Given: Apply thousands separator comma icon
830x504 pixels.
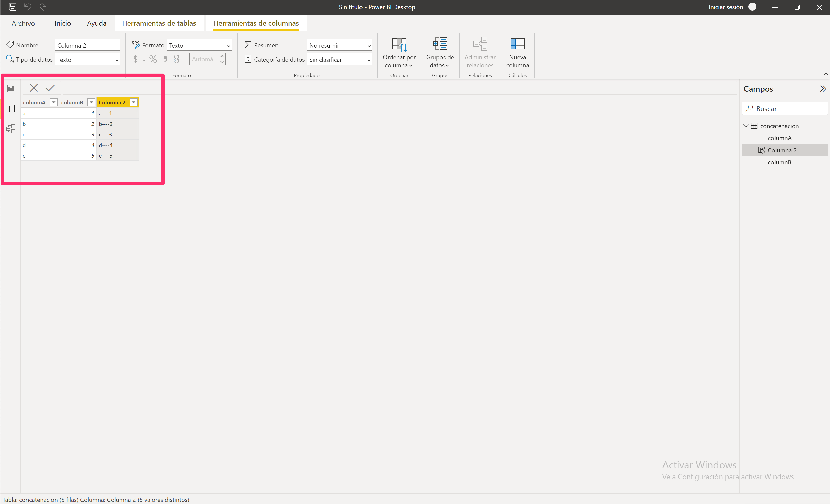Looking at the screenshot, I should click(x=165, y=59).
